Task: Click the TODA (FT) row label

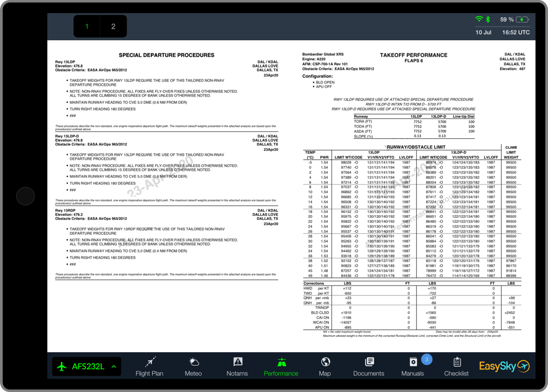Action: coord(363,127)
